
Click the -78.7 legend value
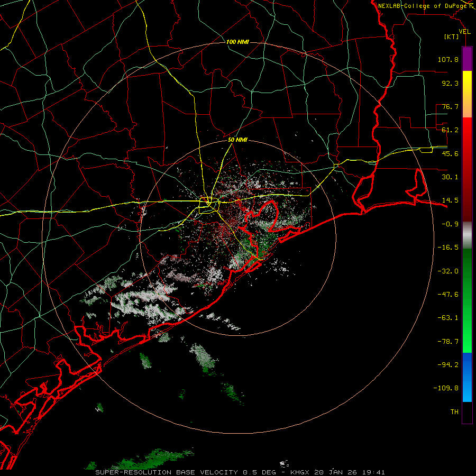point(448,342)
